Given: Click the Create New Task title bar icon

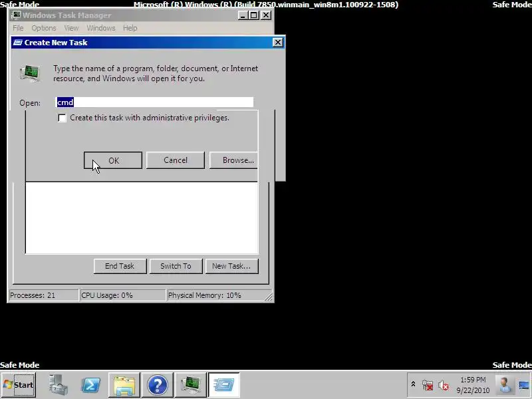Looking at the screenshot, I should [18, 43].
